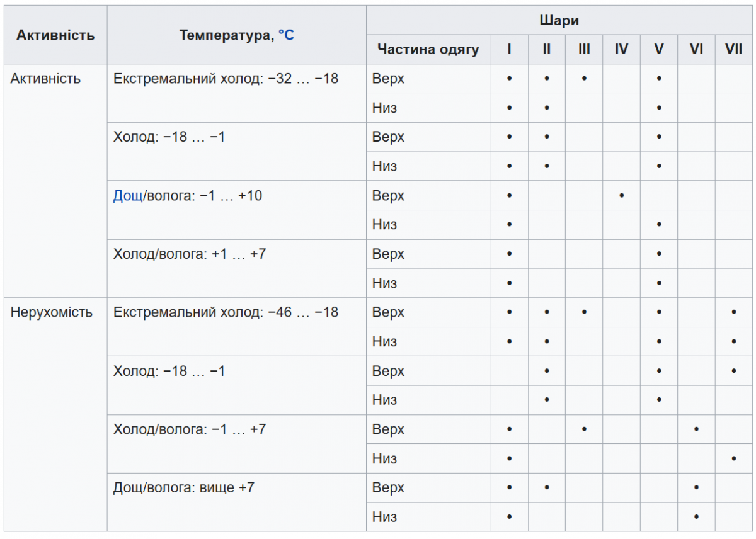Open the °C link in the header
This screenshot has width=756, height=539.
point(286,35)
